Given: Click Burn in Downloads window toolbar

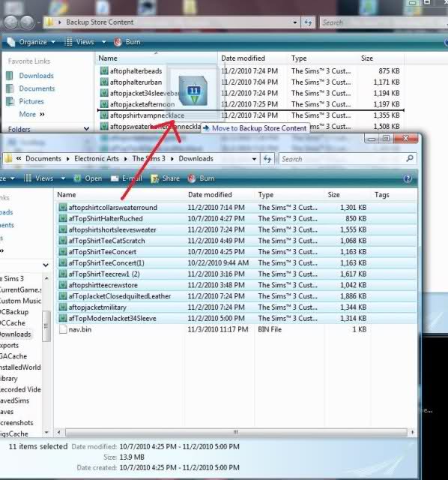Looking at the screenshot, I should [x=202, y=178].
